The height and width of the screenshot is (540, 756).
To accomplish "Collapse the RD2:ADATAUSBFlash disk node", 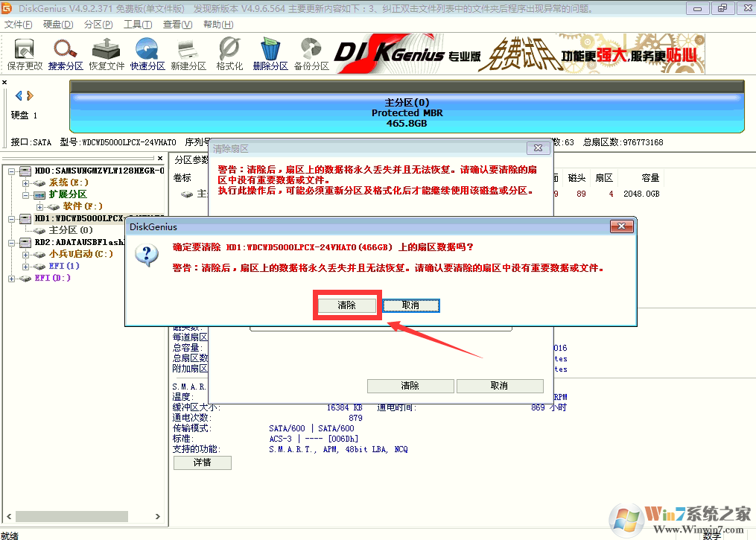I will tap(12, 243).
